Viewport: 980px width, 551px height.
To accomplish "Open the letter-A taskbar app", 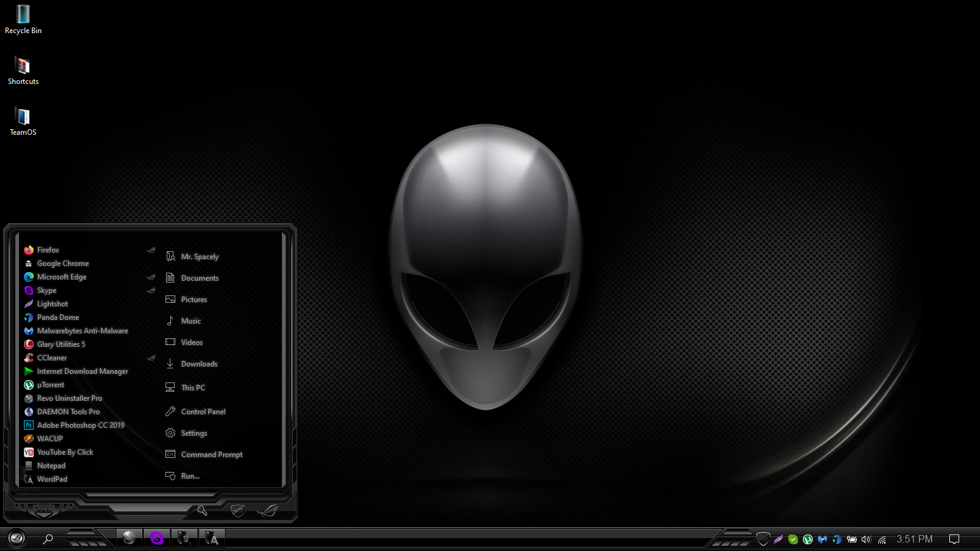I will point(211,538).
